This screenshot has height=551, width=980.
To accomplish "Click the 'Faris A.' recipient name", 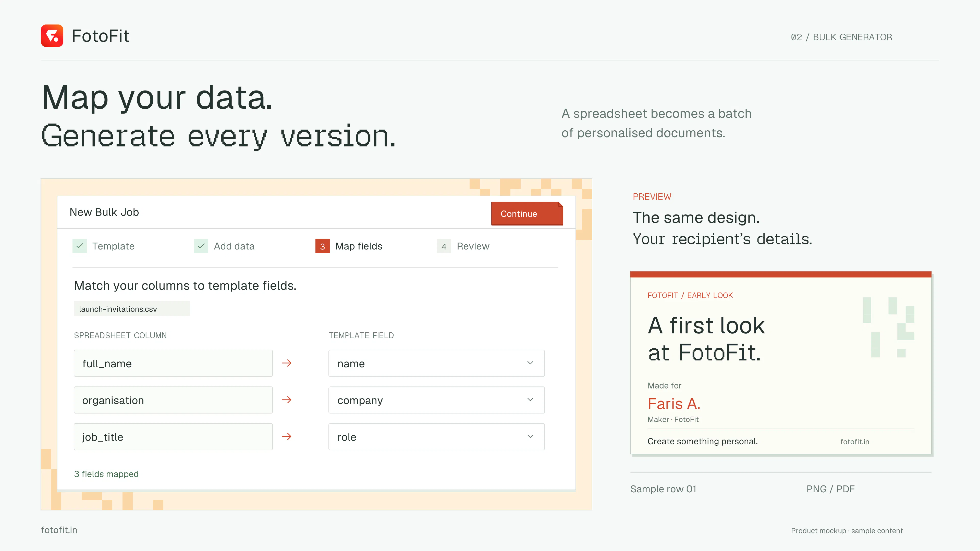I will [x=674, y=404].
